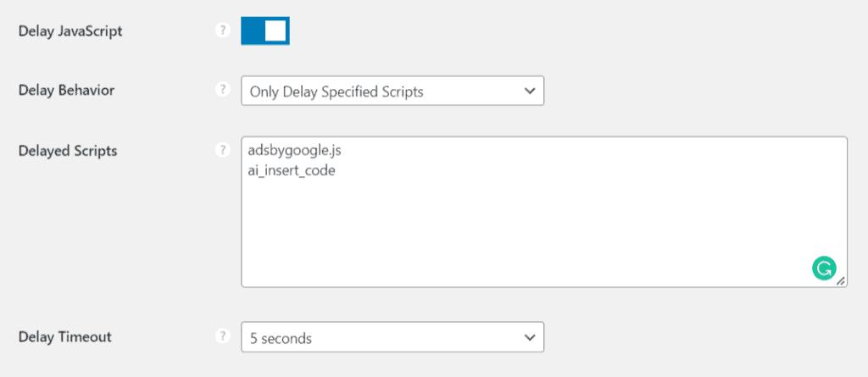Click the "5 seconds" selected value

(281, 338)
